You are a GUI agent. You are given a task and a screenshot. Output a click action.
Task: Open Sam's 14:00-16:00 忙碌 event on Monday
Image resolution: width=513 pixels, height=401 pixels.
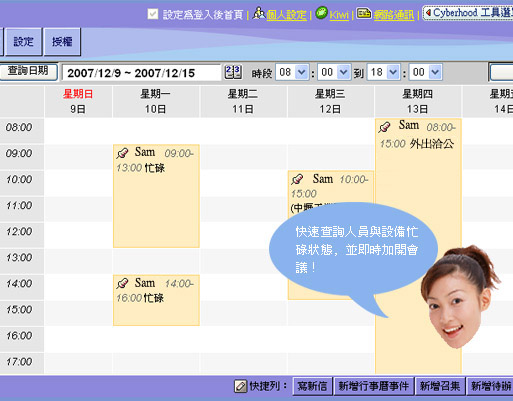pyautogui.click(x=156, y=300)
